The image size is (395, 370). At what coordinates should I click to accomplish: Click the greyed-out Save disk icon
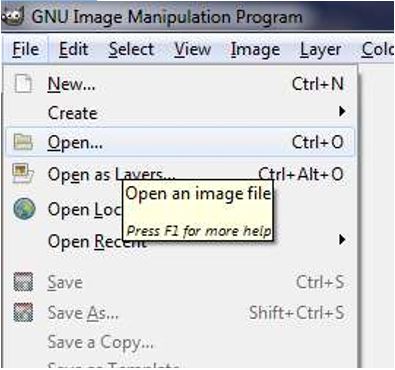pos(23,282)
